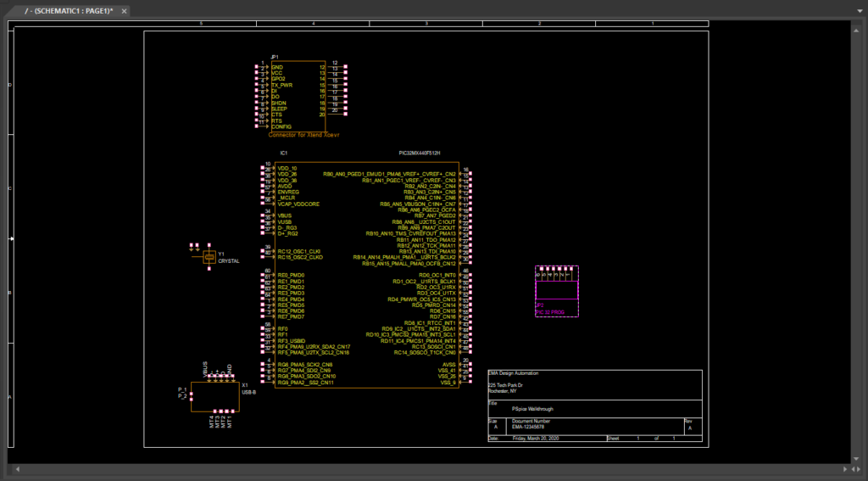Select the Y1 crystal symbol
Screen dimensions: 868x481
coord(209,256)
